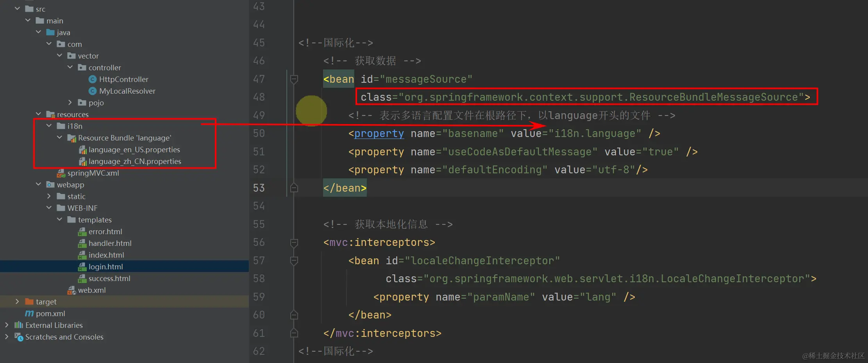Collapse the src folder chevron
868x363 pixels.
point(17,8)
